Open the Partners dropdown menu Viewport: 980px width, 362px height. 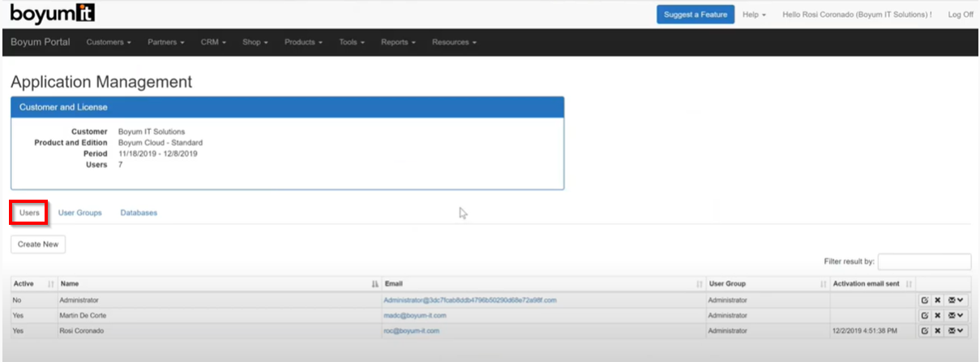coord(166,42)
